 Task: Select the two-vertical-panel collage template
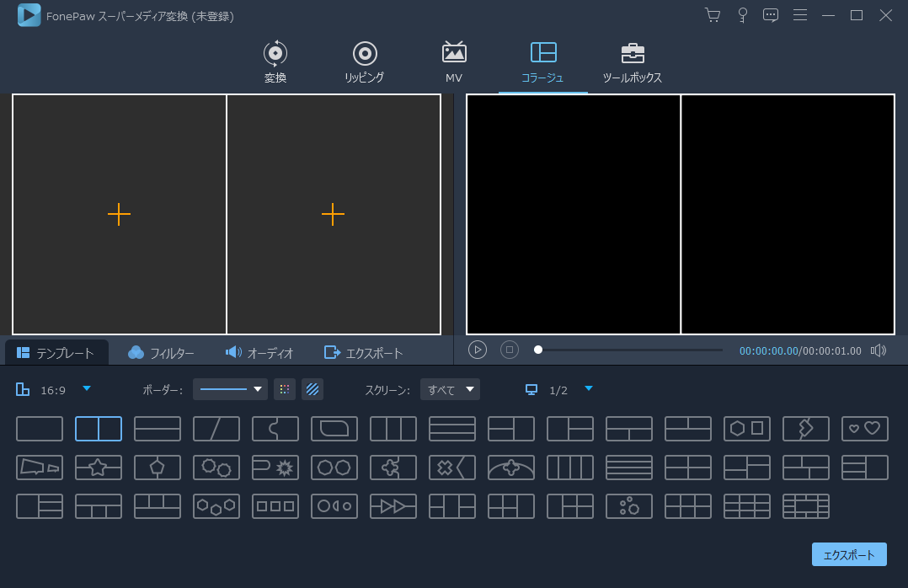pyautogui.click(x=99, y=429)
